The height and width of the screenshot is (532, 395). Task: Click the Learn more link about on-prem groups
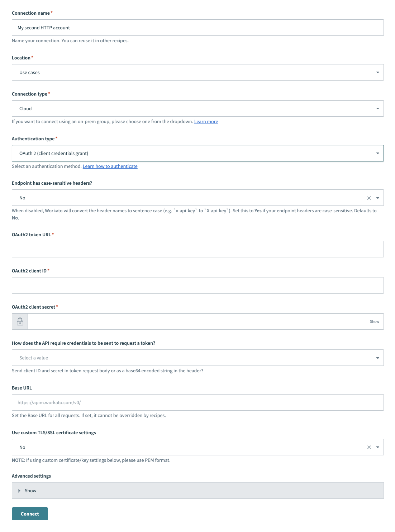coord(206,121)
